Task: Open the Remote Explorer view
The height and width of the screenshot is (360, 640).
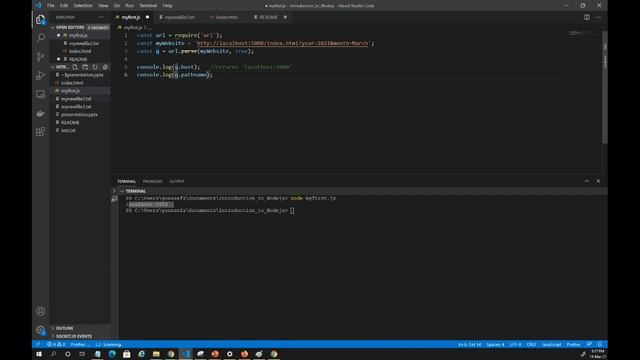Action: coord(40,94)
